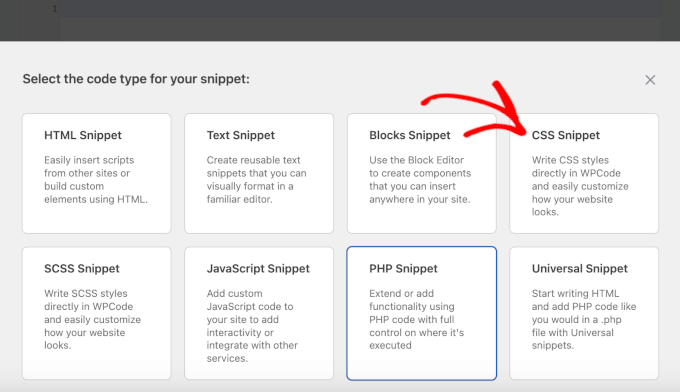Click the 'Select the code type for your snippet:' heading
Screen dimensions: 680x392
pyautogui.click(x=136, y=79)
